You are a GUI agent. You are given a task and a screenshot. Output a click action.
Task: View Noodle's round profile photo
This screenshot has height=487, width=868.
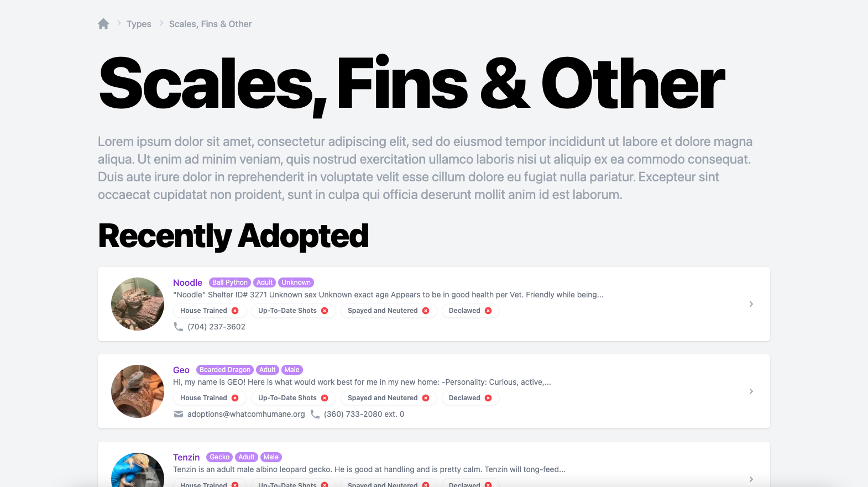(138, 304)
